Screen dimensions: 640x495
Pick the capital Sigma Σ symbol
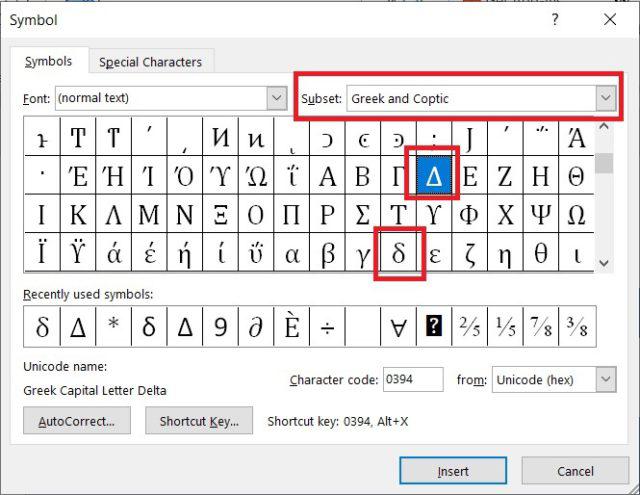(x=362, y=214)
